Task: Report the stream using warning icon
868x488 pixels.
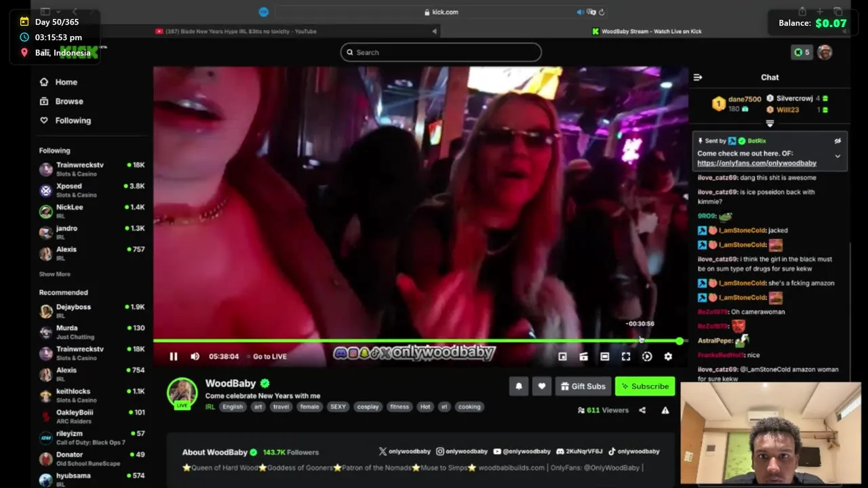Action: (665, 410)
